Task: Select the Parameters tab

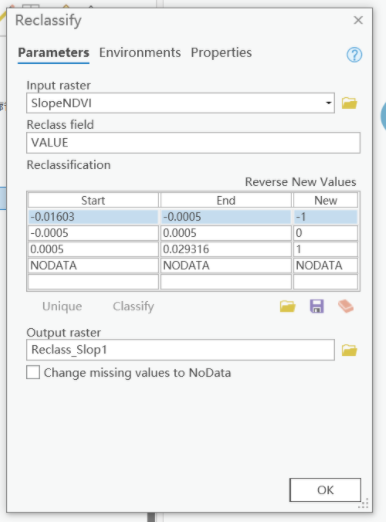Action: tap(54, 53)
